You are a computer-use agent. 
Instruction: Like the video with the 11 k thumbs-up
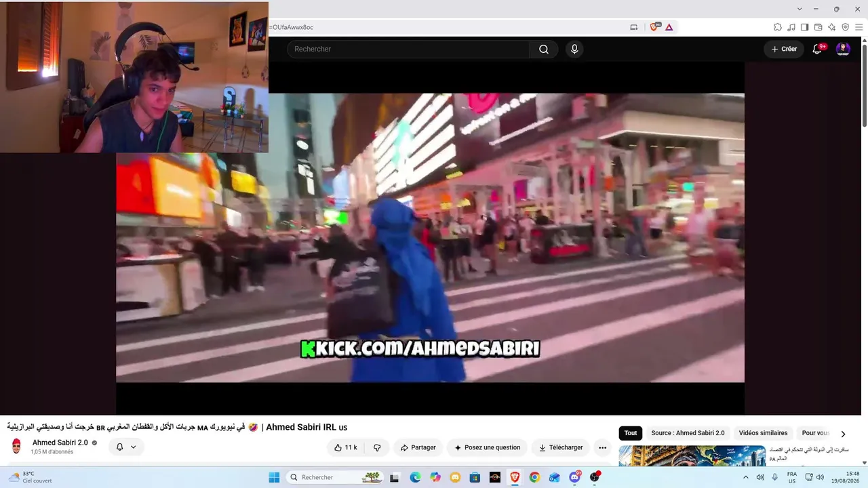coord(346,447)
